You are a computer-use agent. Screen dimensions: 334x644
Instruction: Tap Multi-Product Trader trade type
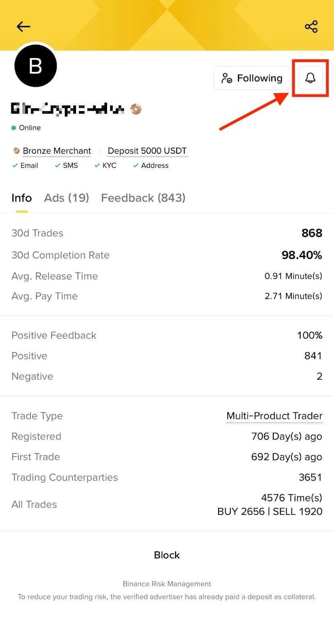point(274,416)
